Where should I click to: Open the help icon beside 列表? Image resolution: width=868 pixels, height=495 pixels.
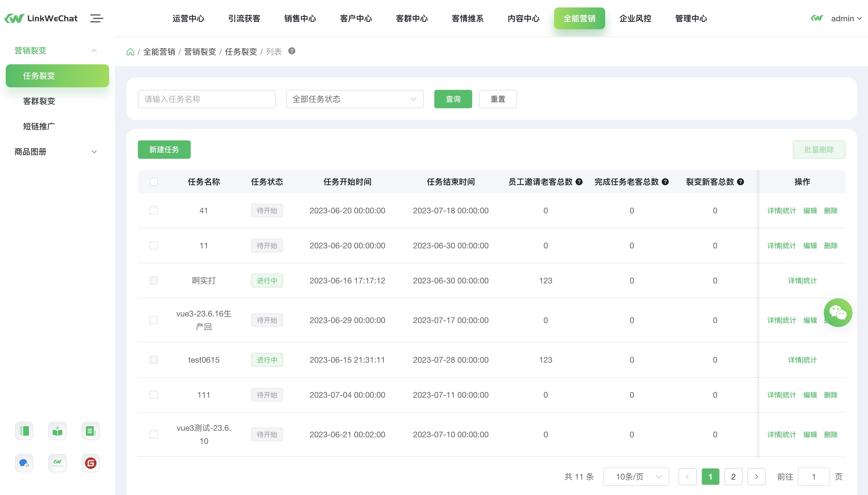[292, 51]
